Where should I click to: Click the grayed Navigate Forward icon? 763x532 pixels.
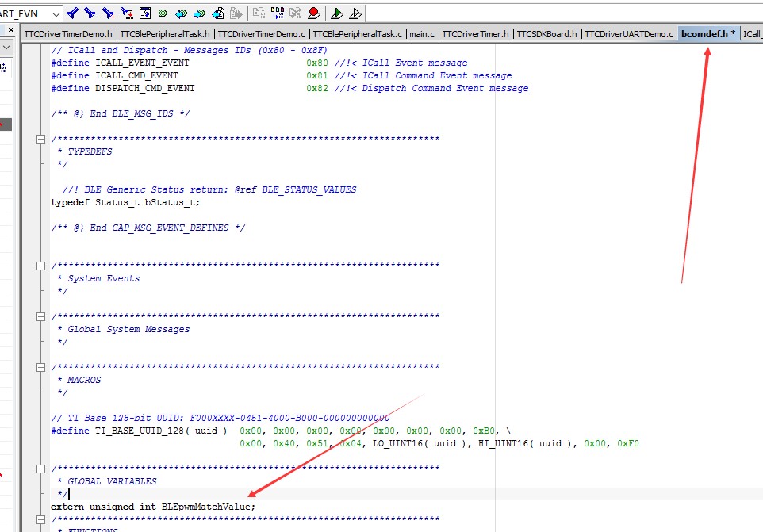click(x=236, y=13)
